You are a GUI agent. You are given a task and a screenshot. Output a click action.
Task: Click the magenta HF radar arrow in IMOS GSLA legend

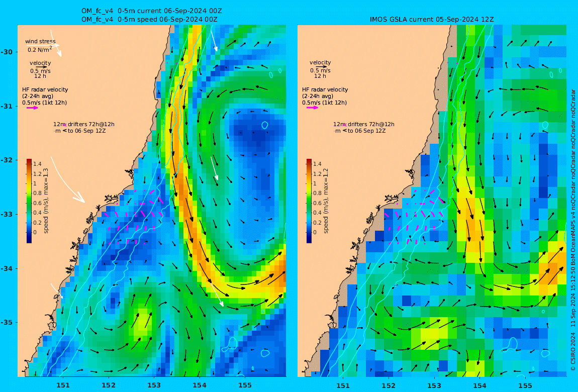[312, 108]
